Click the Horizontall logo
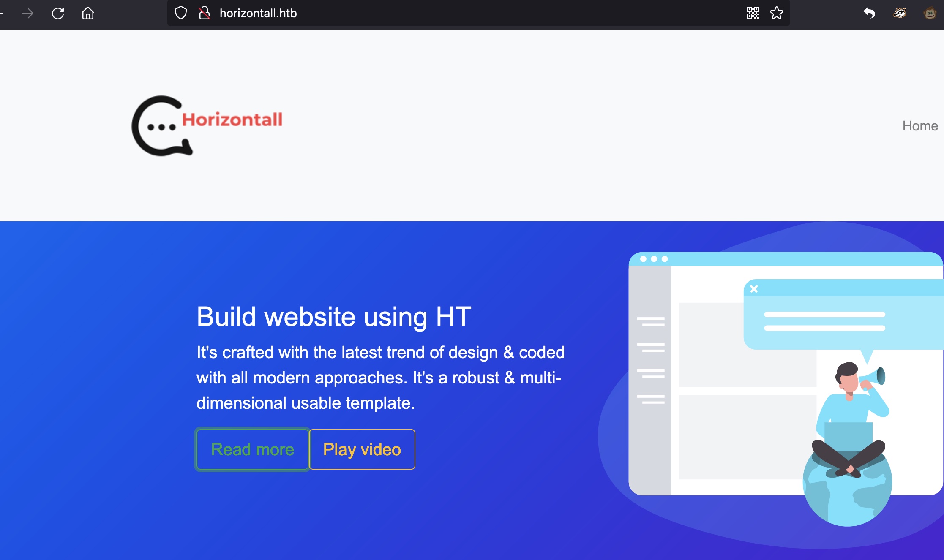Screen dimensions: 944x560 [x=207, y=125]
